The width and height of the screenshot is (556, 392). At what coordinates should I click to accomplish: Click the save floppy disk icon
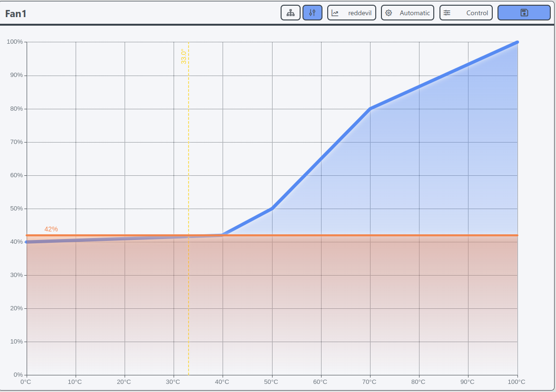524,13
